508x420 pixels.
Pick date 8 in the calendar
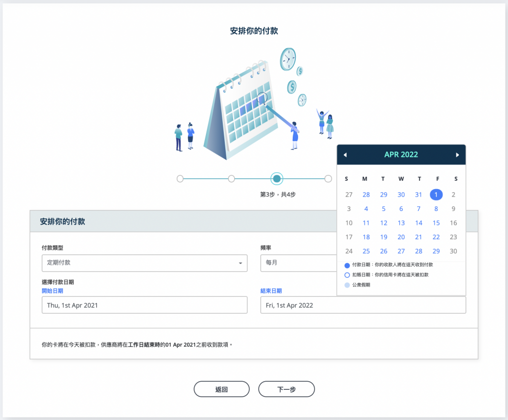(436, 209)
